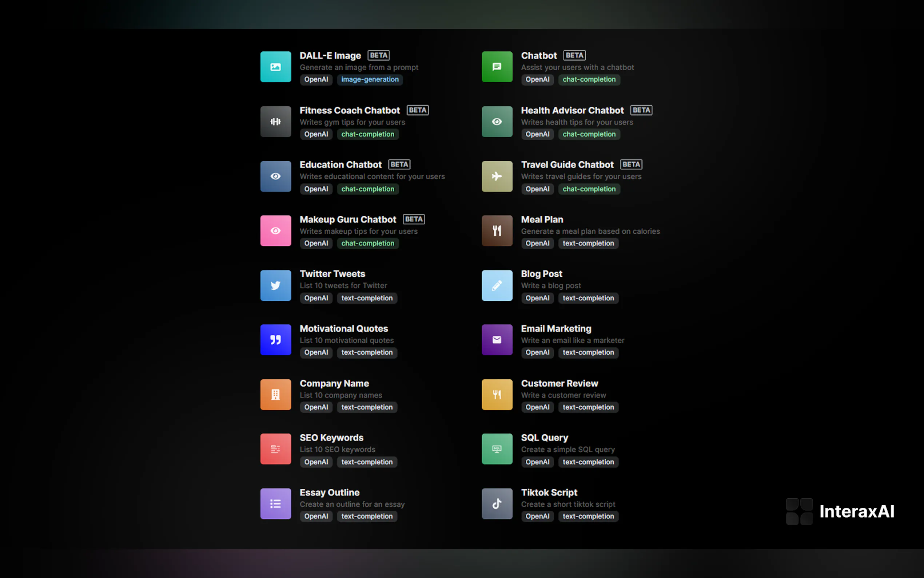924x578 pixels.
Task: Open the Tiktok Script music note icon
Action: click(x=497, y=503)
